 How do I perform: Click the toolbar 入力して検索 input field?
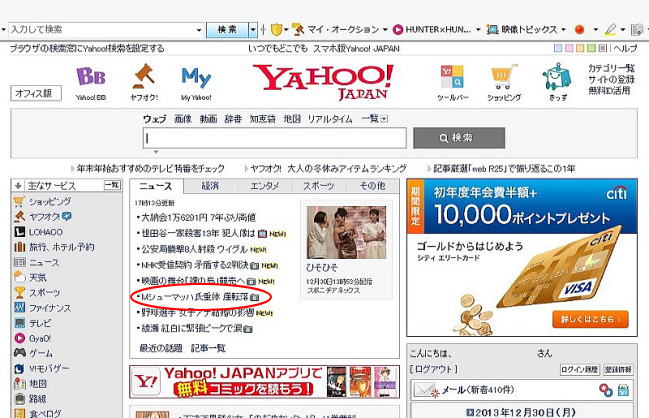(101, 30)
